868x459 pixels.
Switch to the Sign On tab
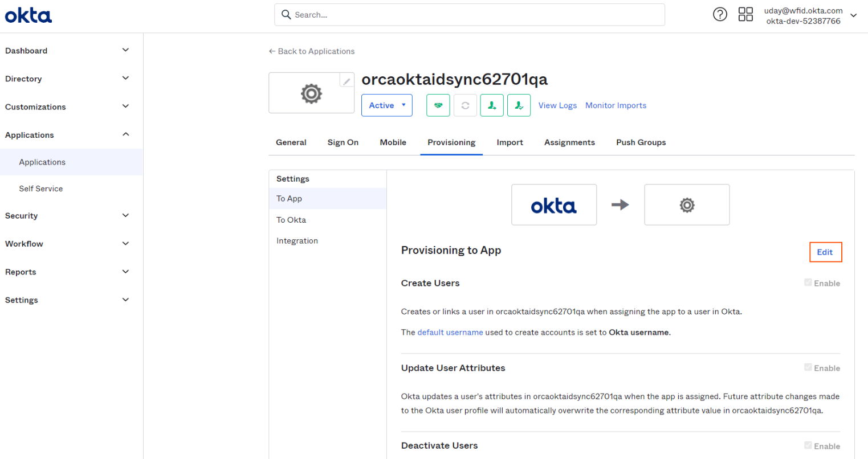[343, 142]
